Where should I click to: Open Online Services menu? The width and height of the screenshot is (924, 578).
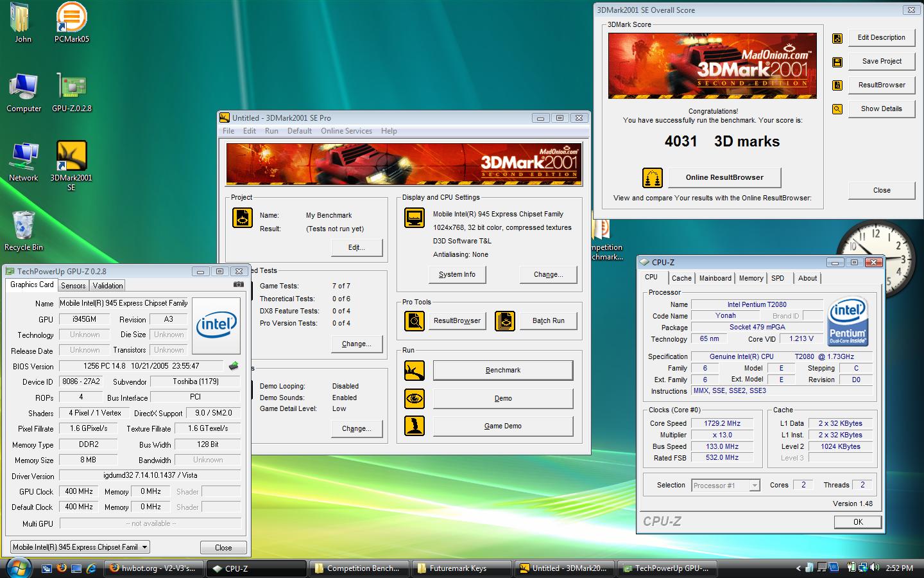pyautogui.click(x=346, y=131)
